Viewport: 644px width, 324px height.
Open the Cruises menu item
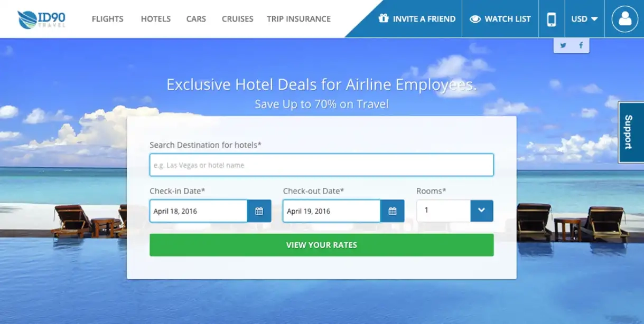click(x=237, y=19)
